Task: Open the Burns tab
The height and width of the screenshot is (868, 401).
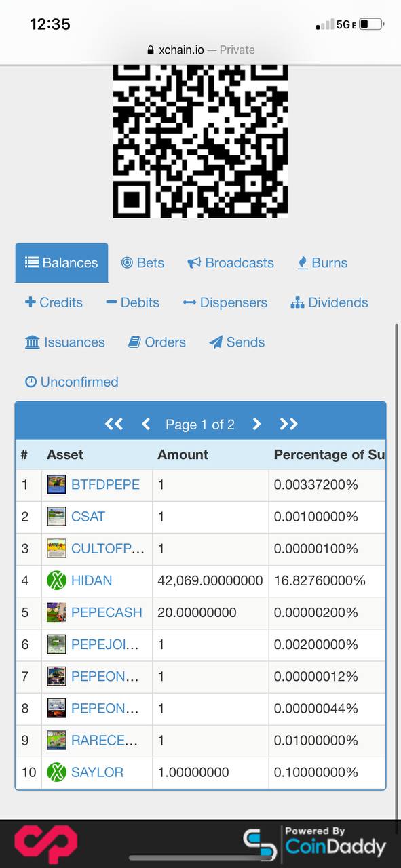Action: click(322, 262)
